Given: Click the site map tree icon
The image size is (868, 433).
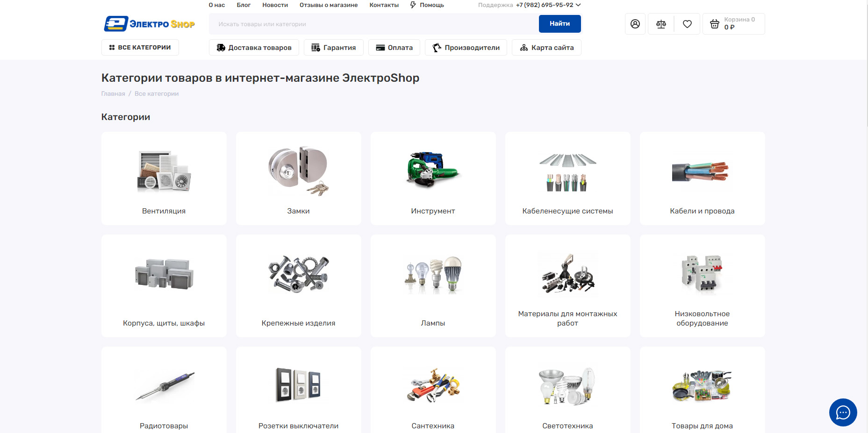Looking at the screenshot, I should point(524,48).
